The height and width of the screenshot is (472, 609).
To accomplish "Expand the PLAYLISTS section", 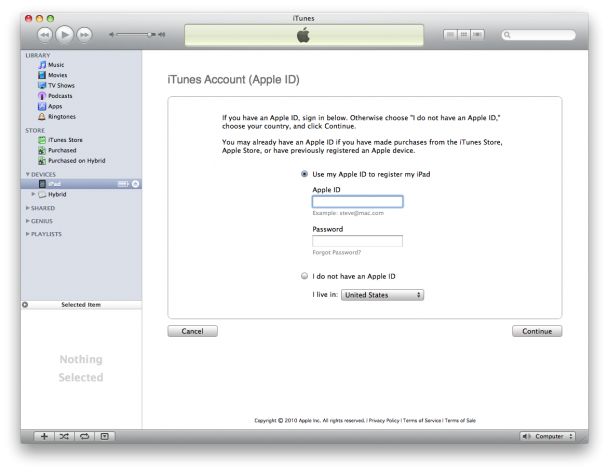I will (28, 234).
